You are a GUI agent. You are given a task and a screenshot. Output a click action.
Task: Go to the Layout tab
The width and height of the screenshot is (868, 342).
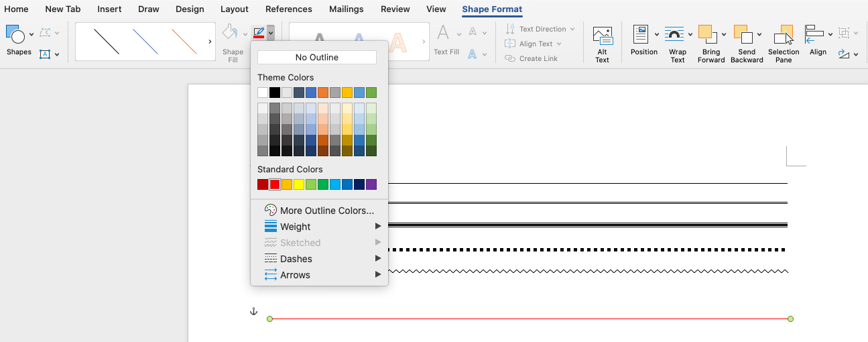(x=235, y=9)
